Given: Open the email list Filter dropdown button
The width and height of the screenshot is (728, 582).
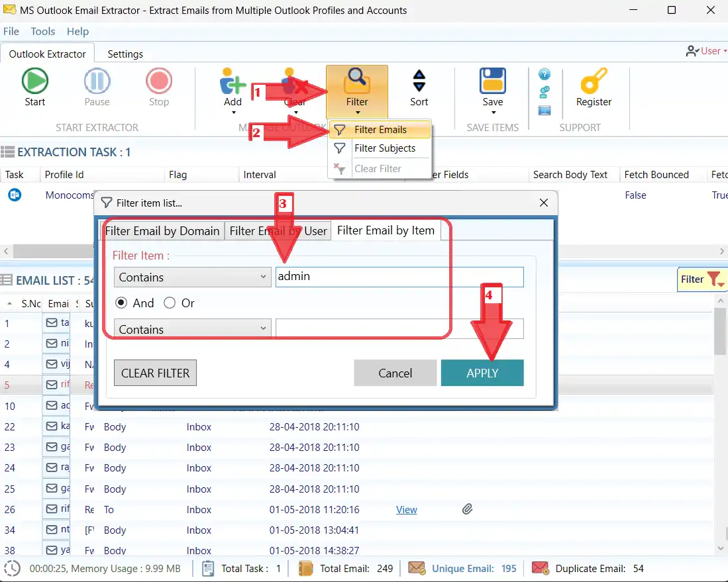Looking at the screenshot, I should pos(702,279).
